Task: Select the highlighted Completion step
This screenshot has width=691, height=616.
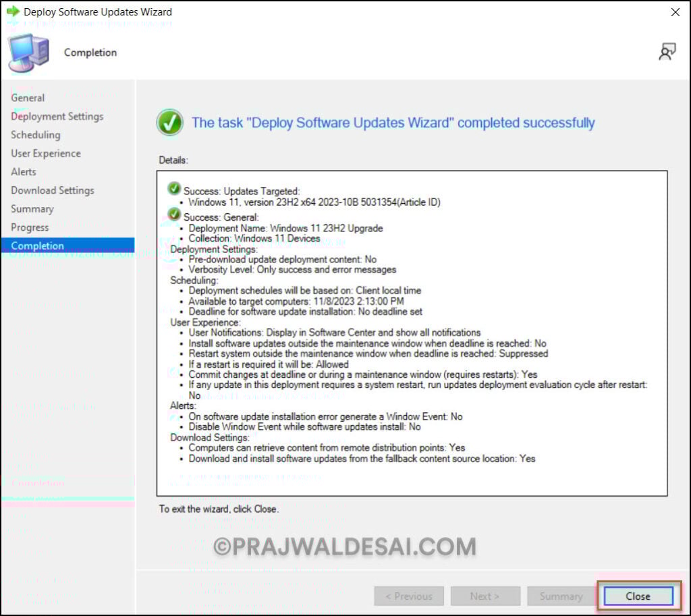Action: coord(68,246)
